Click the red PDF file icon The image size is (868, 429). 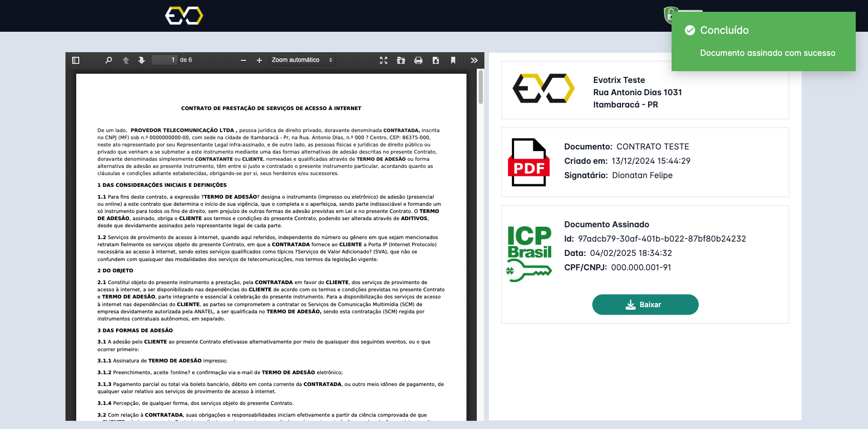coord(529,162)
